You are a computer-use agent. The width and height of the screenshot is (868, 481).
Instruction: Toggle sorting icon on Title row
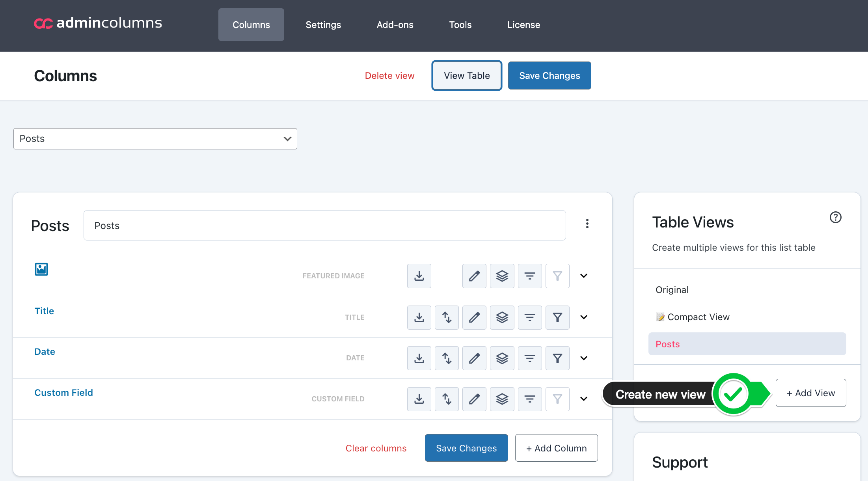point(447,317)
